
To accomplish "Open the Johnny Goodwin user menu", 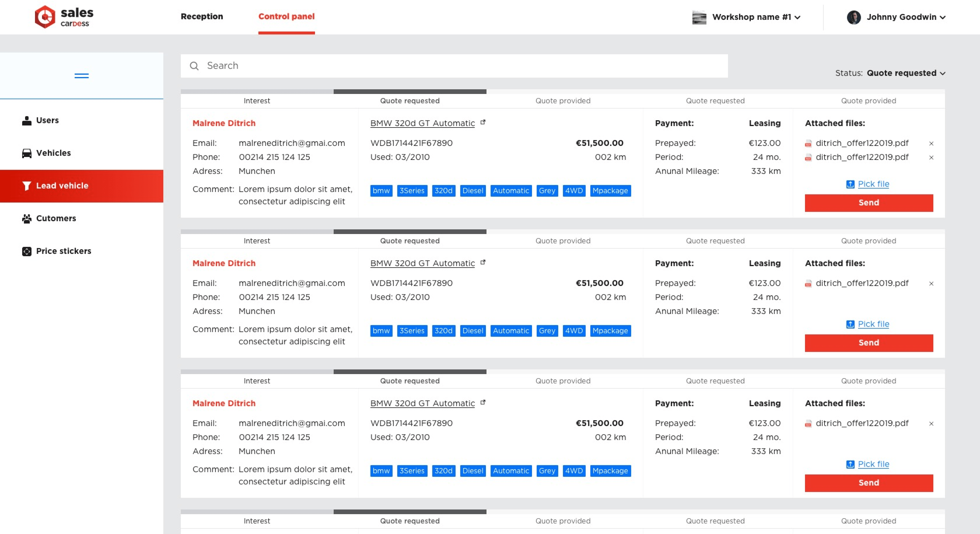I will [906, 17].
